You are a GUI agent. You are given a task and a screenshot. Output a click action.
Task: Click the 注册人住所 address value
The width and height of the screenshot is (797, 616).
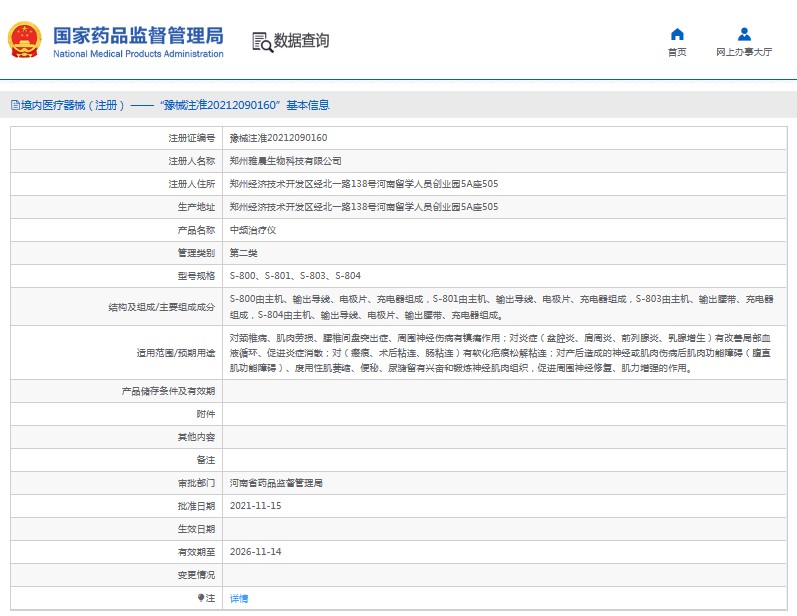pyautogui.click(x=364, y=184)
